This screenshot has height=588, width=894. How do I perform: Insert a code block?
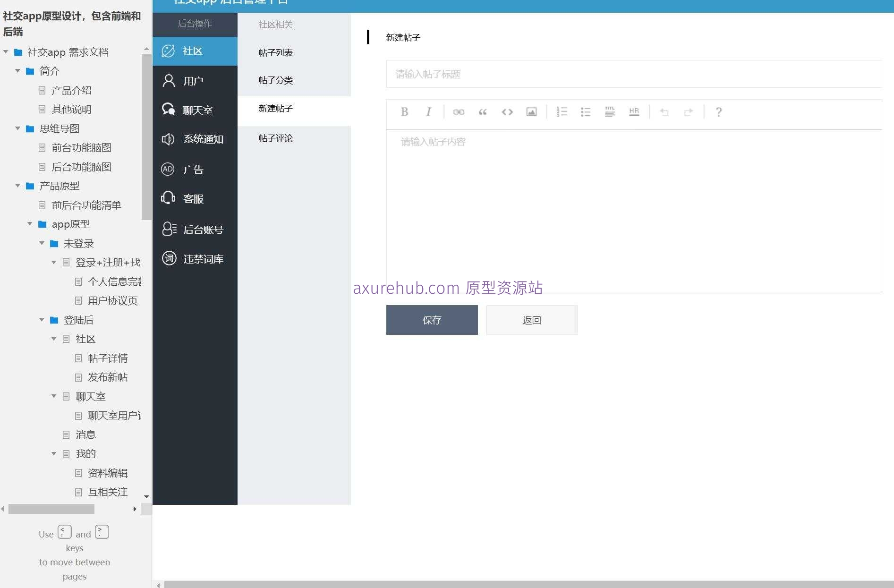507,112
